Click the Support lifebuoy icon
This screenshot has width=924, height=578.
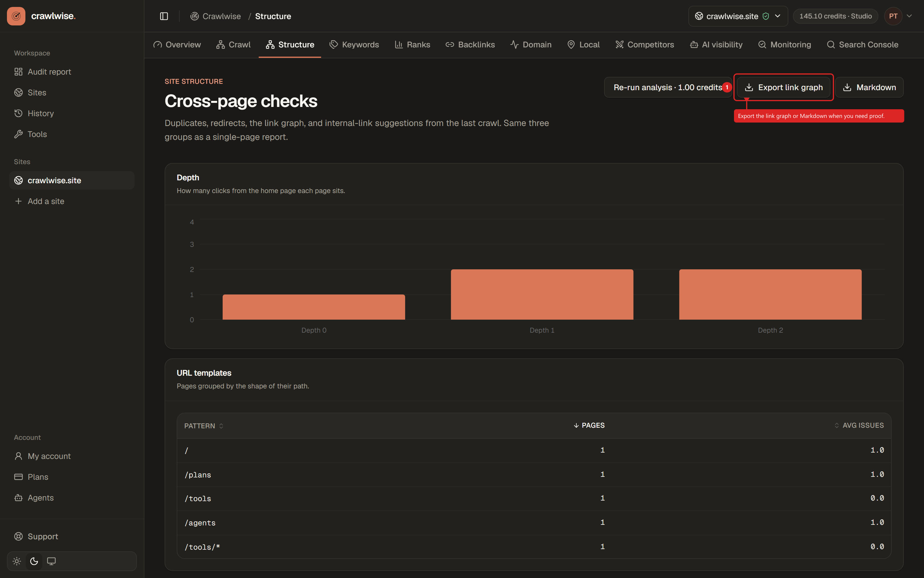(x=18, y=536)
